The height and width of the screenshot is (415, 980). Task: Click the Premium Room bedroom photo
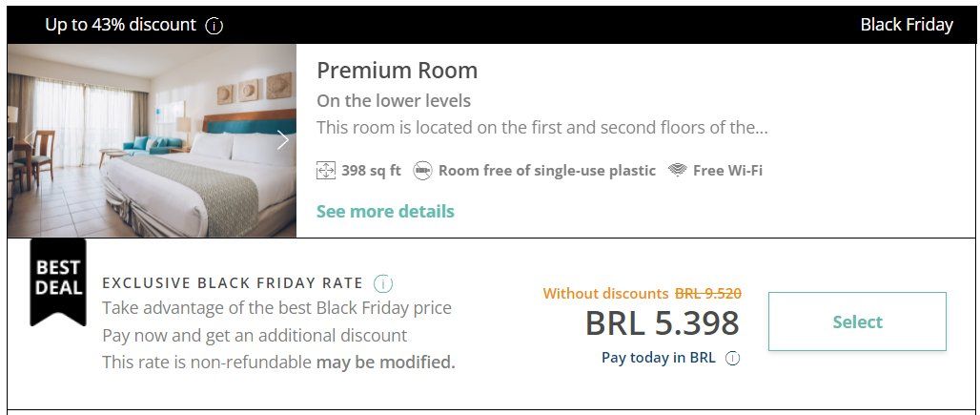coord(143,140)
